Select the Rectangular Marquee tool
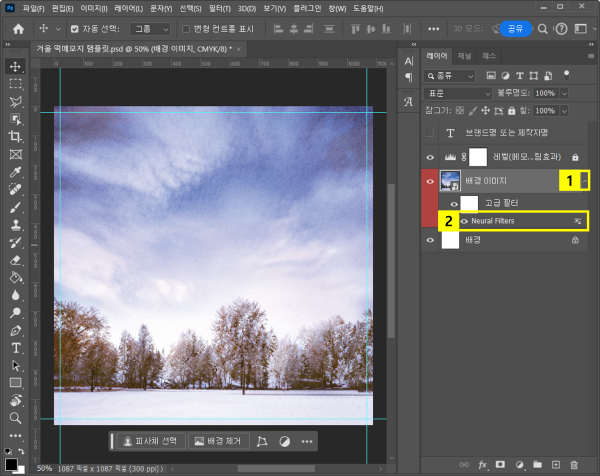This screenshot has width=600, height=476. (15, 84)
